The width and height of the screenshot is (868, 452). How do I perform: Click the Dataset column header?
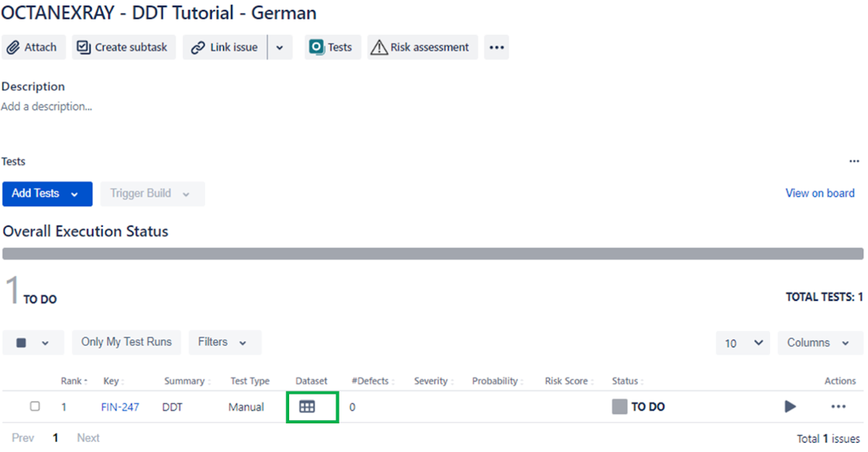(311, 381)
